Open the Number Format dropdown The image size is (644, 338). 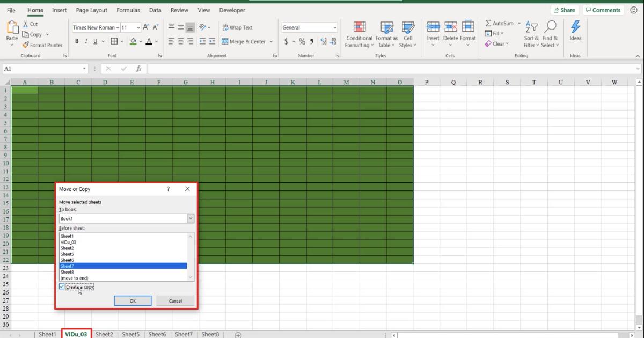tap(334, 27)
